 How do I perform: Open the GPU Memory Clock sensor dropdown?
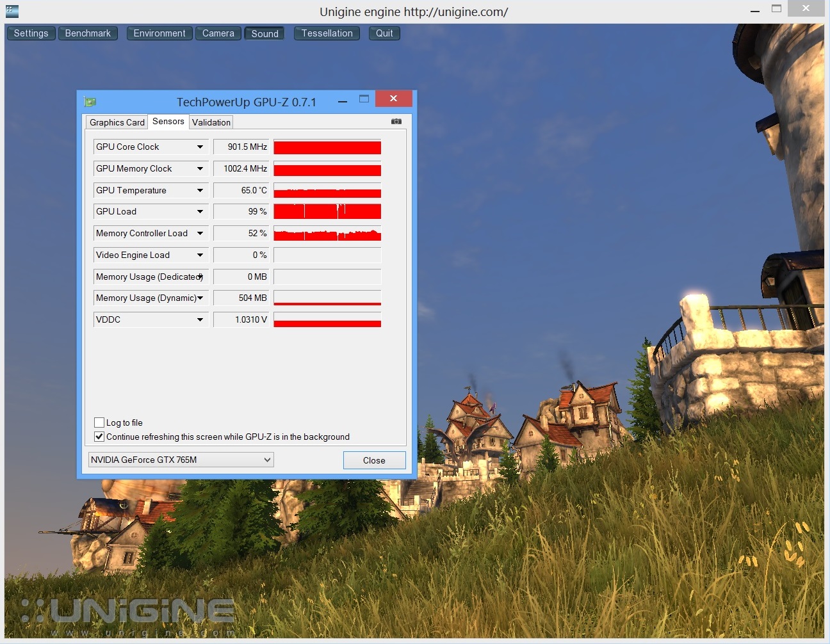[x=200, y=169]
